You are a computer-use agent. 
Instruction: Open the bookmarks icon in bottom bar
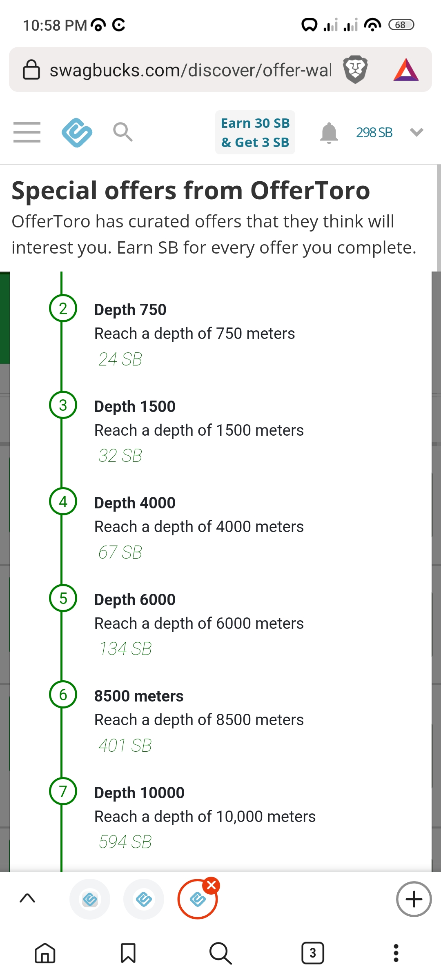128,953
